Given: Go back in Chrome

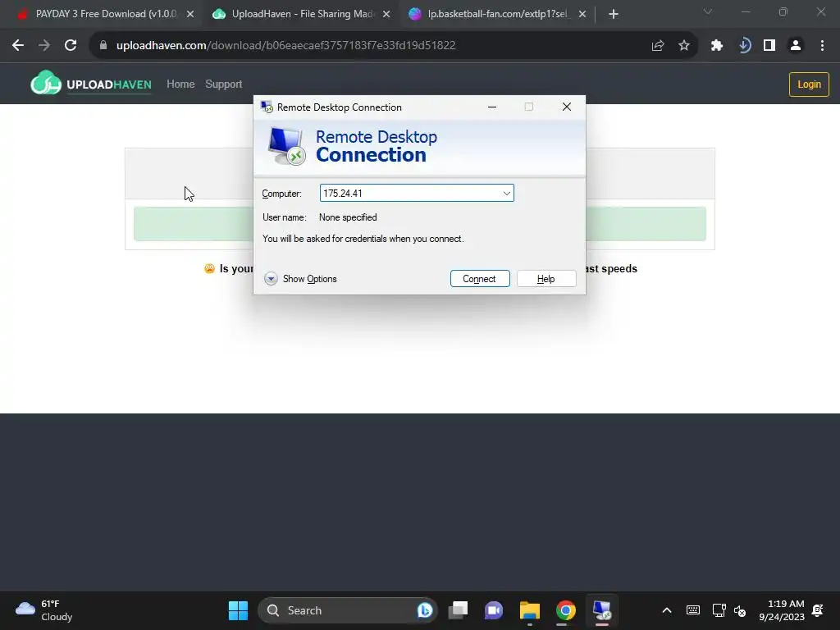Looking at the screenshot, I should 18,46.
